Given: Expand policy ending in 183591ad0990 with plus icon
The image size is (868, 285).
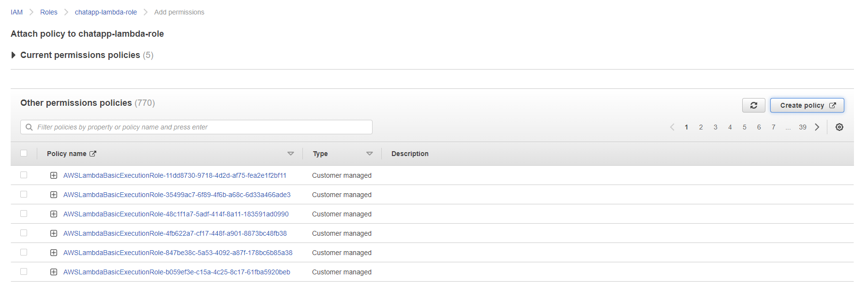Looking at the screenshot, I should (54, 214).
